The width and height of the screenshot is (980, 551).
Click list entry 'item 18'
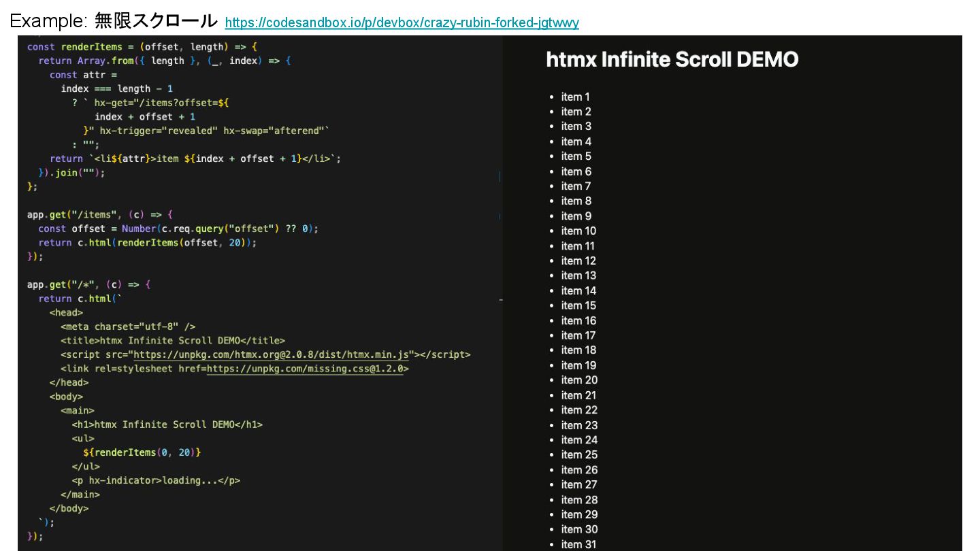coord(578,350)
